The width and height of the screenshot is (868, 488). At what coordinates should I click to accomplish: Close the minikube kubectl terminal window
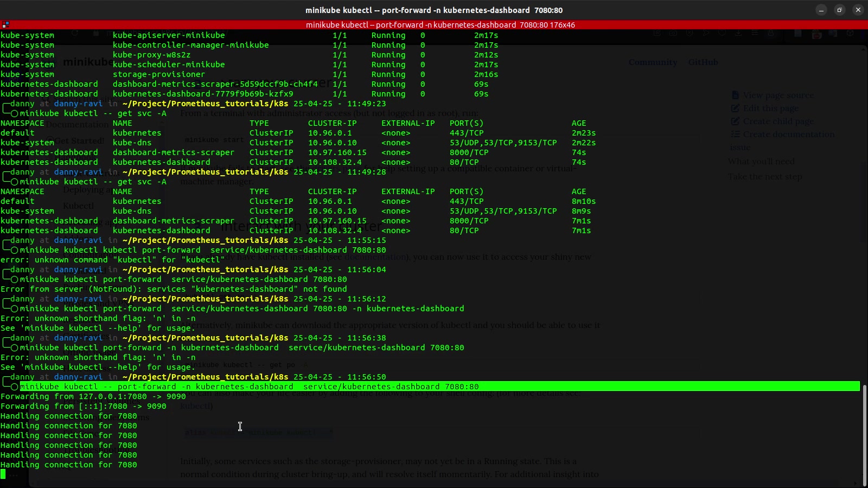pyautogui.click(x=858, y=10)
